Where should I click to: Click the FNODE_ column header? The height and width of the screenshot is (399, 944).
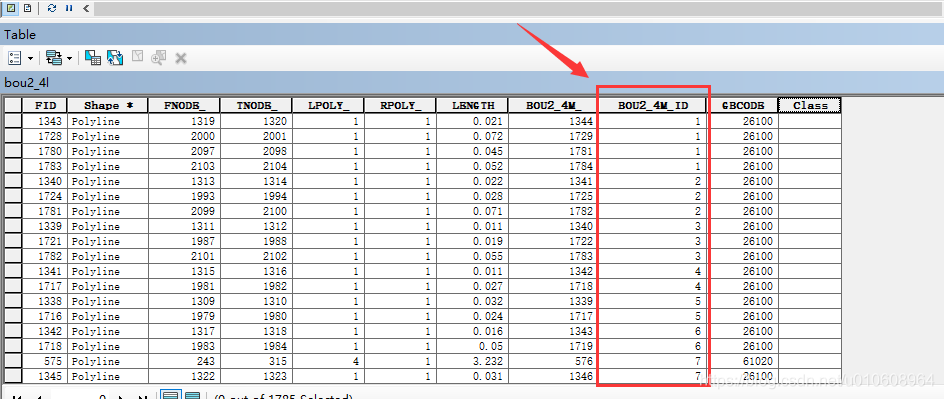click(184, 105)
